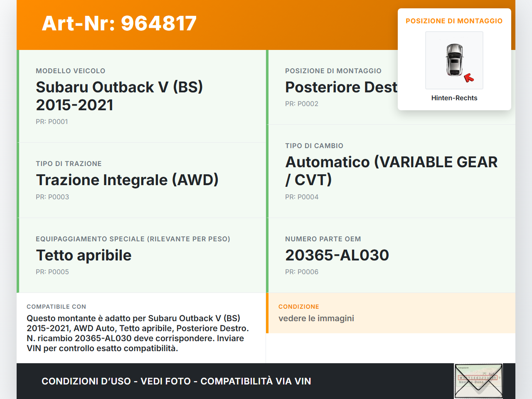Select the Posteriore Destro position value
532x399 pixels.
pyautogui.click(x=341, y=87)
